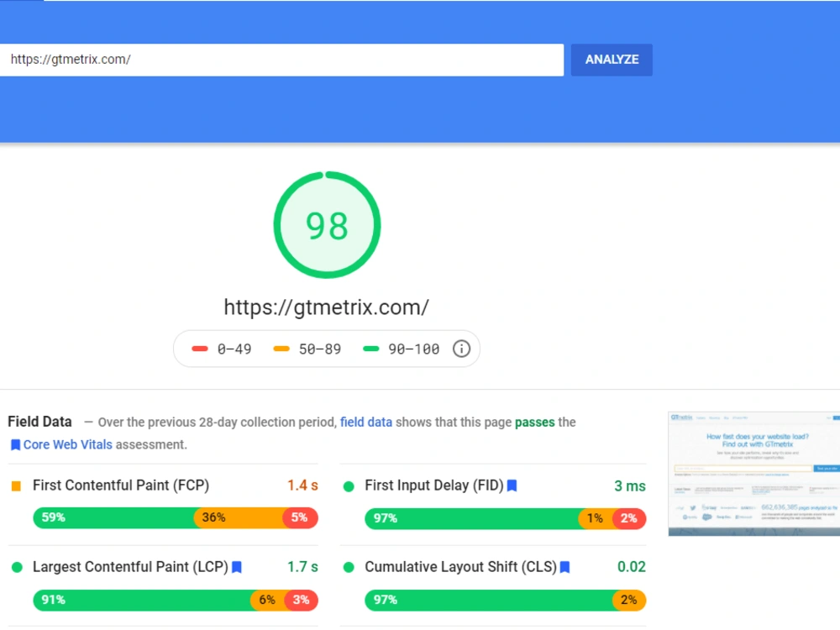Open the GTmetrix page screenshot thumbnail
840x630 pixels.
coord(753,474)
